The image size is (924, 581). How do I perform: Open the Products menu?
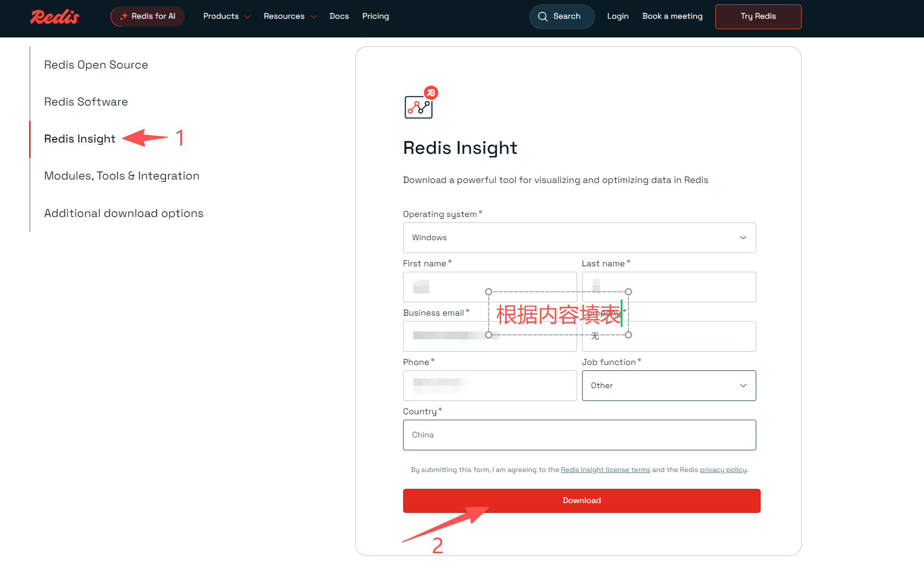pos(221,16)
